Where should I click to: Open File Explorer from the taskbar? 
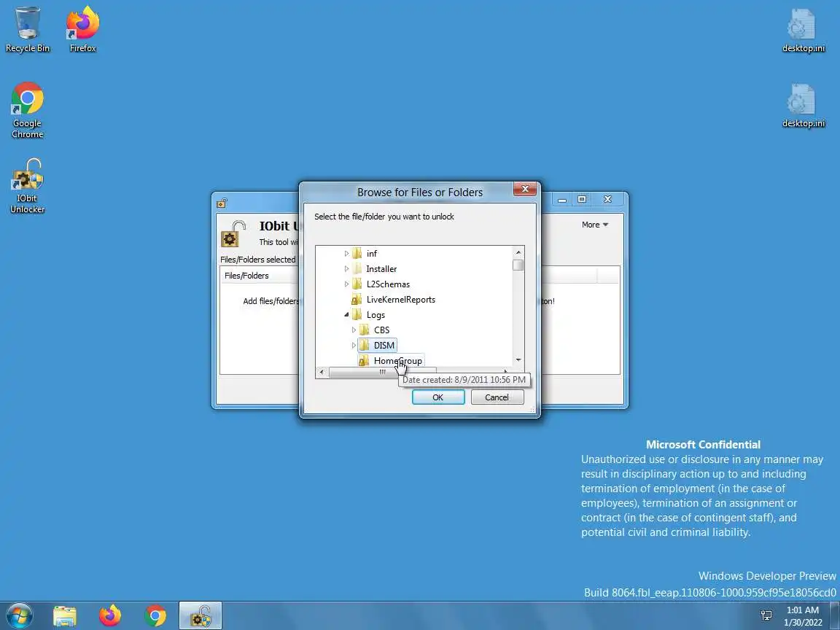pyautogui.click(x=65, y=616)
